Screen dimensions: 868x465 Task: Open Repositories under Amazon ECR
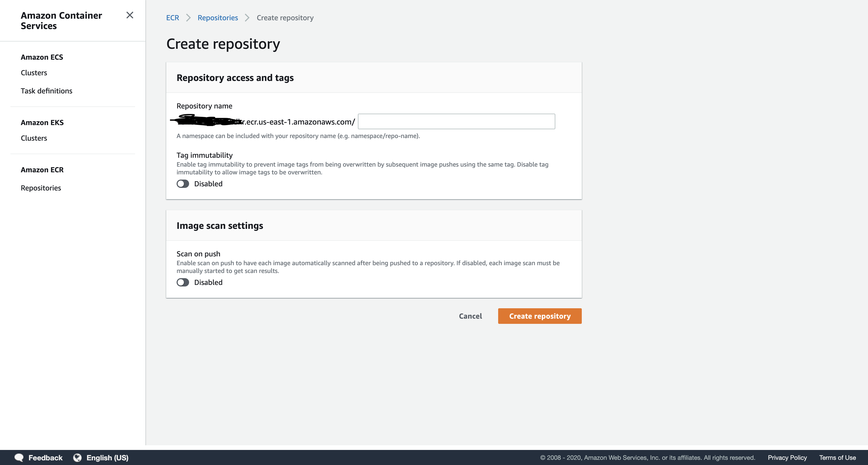pyautogui.click(x=41, y=188)
